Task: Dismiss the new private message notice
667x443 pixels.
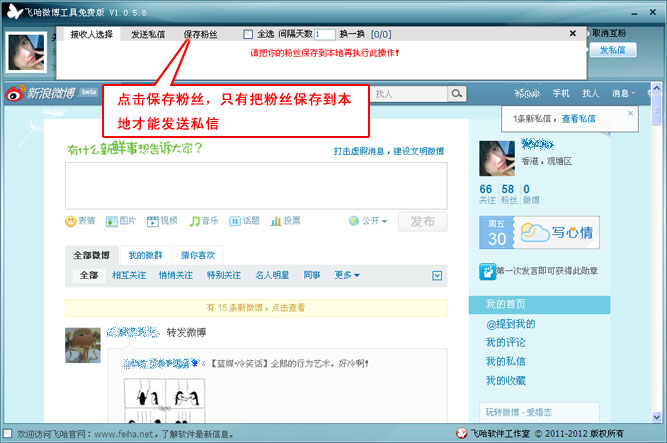Action: tap(630, 113)
